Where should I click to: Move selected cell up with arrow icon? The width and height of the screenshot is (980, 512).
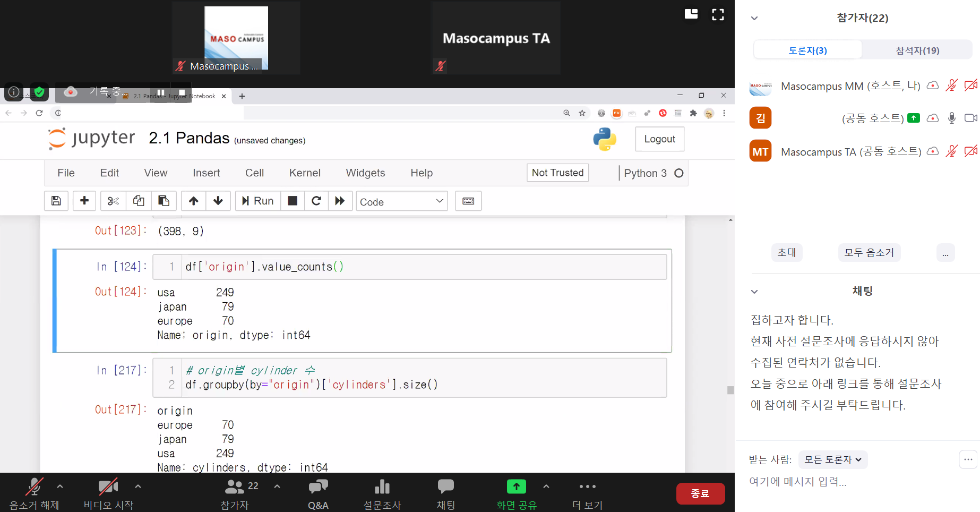(x=194, y=201)
